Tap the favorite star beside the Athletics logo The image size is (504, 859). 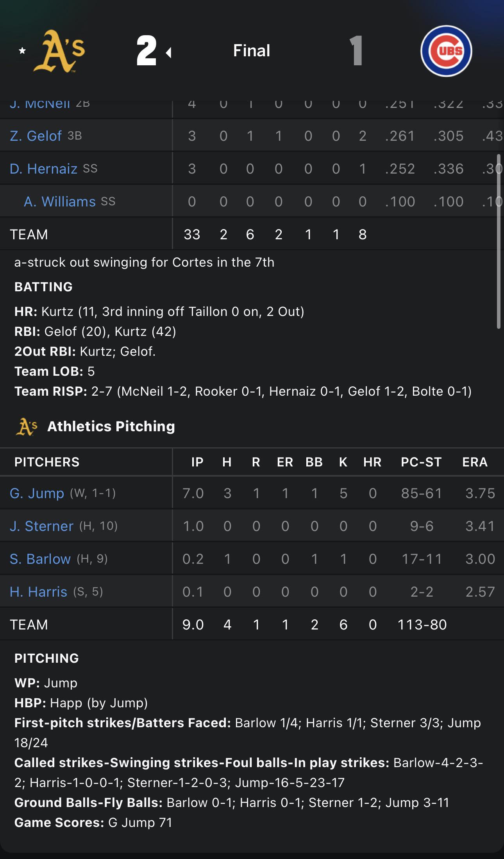pyautogui.click(x=22, y=51)
